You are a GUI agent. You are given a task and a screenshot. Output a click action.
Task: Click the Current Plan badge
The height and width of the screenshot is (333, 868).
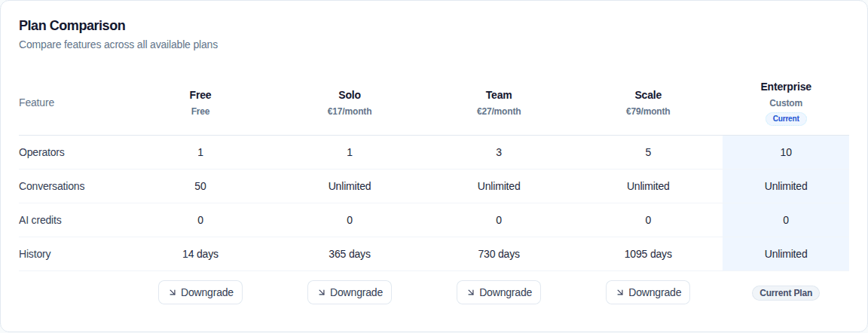(x=786, y=293)
